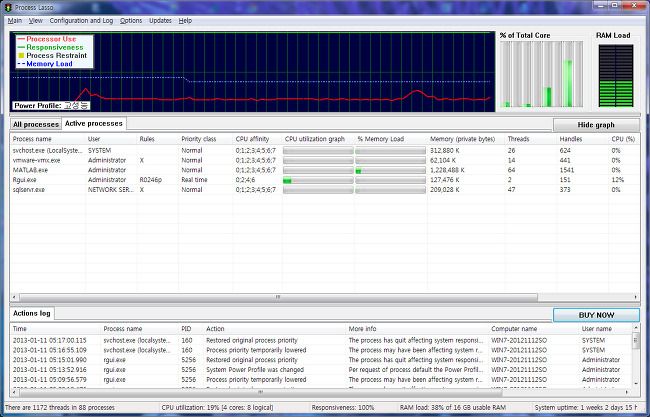Image resolution: width=650 pixels, height=417 pixels.
Task: Click the % of Total Core graph
Action: 541,74
